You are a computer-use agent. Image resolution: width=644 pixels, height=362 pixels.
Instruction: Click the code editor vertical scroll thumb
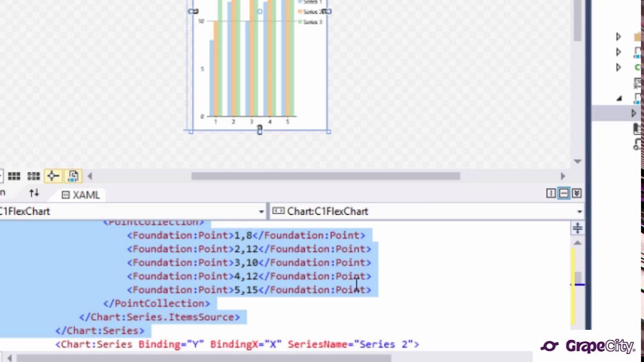(578, 278)
